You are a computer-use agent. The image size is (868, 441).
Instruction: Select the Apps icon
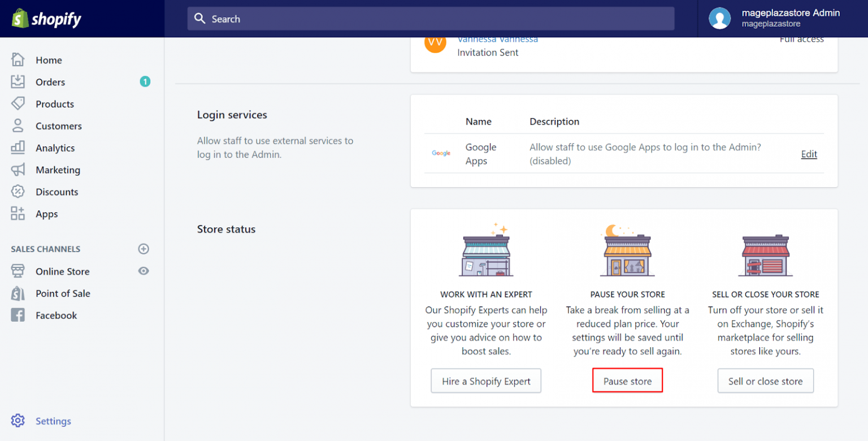18,214
